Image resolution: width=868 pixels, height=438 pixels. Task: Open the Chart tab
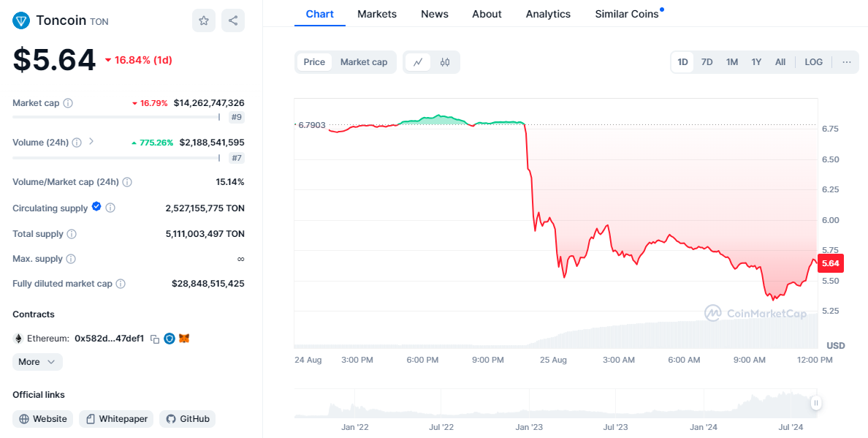320,14
